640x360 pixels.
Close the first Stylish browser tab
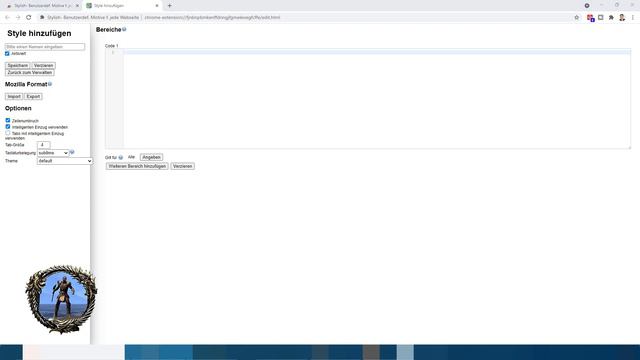click(77, 6)
